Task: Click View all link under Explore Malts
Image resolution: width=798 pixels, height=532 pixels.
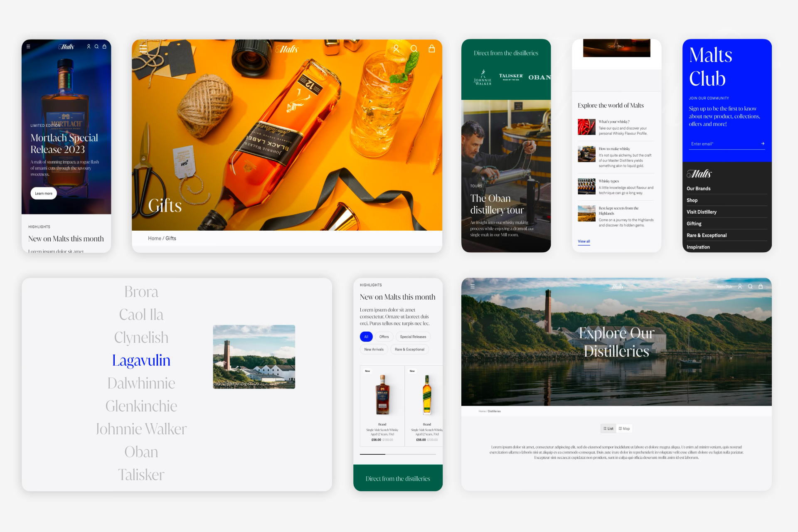Action: coord(584,241)
